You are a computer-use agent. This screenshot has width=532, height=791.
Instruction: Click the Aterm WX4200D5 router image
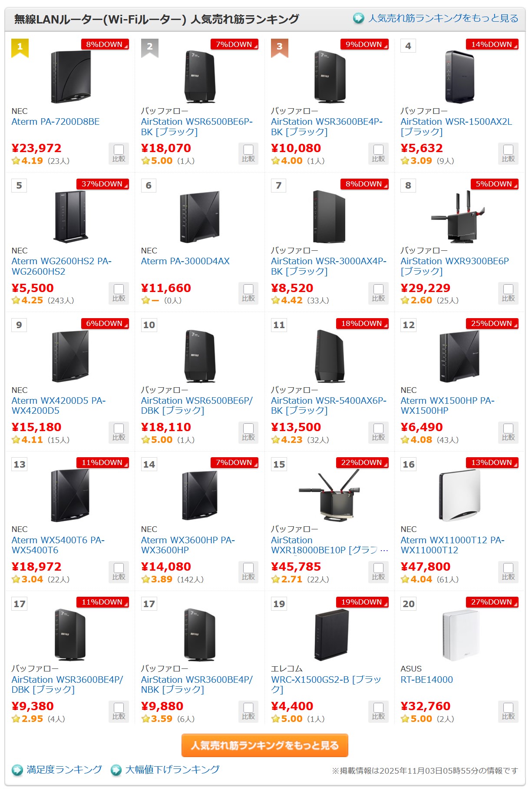click(x=70, y=356)
